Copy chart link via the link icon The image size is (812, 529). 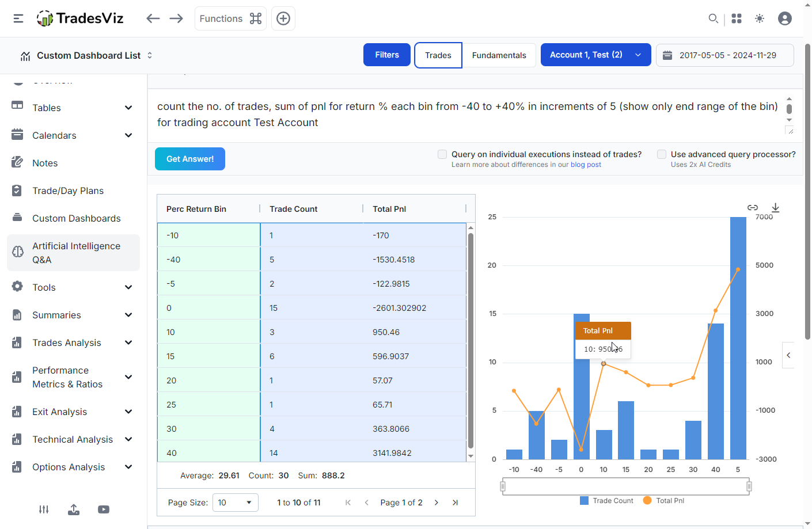pyautogui.click(x=752, y=207)
